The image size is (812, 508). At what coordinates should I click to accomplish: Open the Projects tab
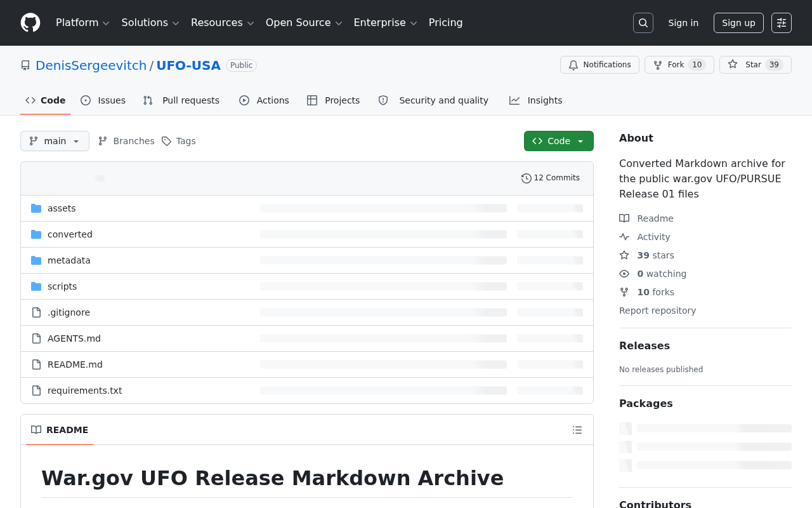coord(334,100)
